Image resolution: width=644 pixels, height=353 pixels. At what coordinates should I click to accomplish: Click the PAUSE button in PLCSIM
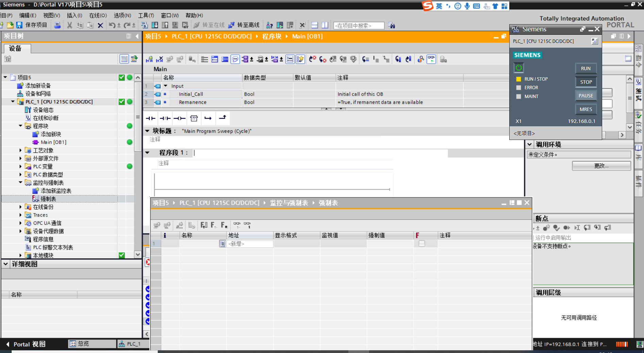586,96
